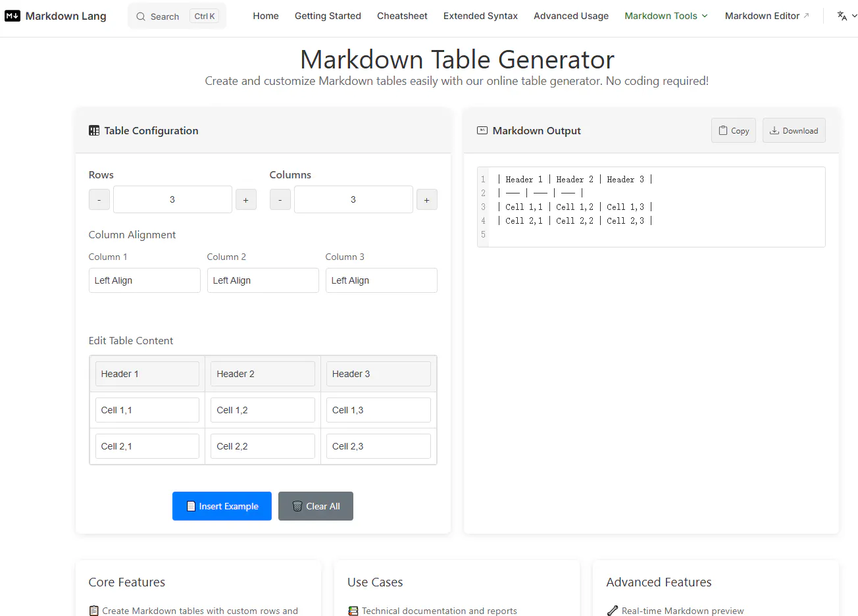The height and width of the screenshot is (616, 858).
Task: Click the Search box
Action: click(177, 16)
